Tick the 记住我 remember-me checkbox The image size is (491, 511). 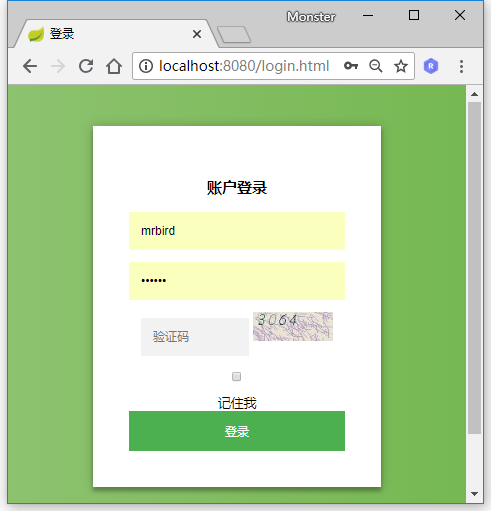tap(236, 376)
